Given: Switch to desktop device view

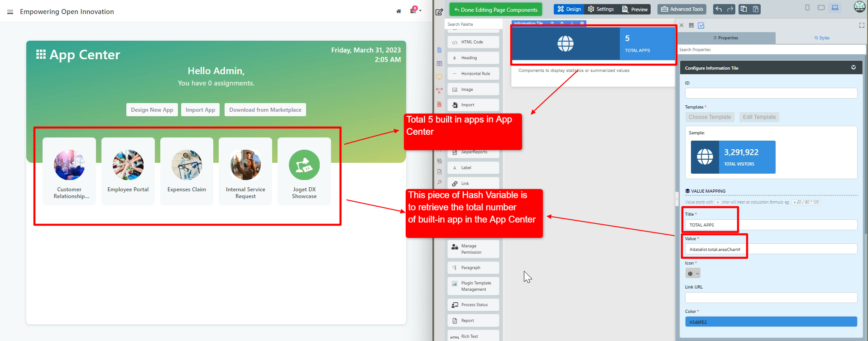Looking at the screenshot, I should [x=835, y=8].
